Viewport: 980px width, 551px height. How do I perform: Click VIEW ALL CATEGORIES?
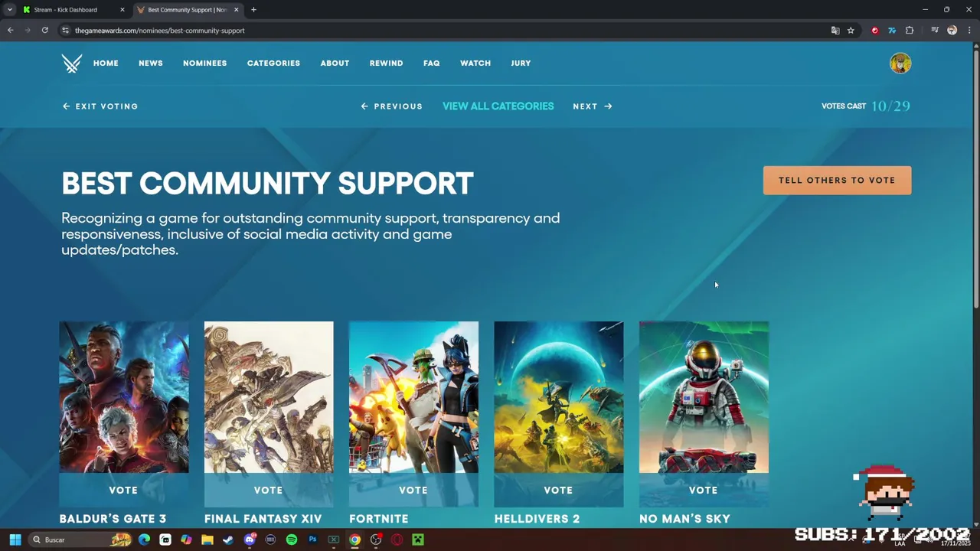click(x=498, y=106)
